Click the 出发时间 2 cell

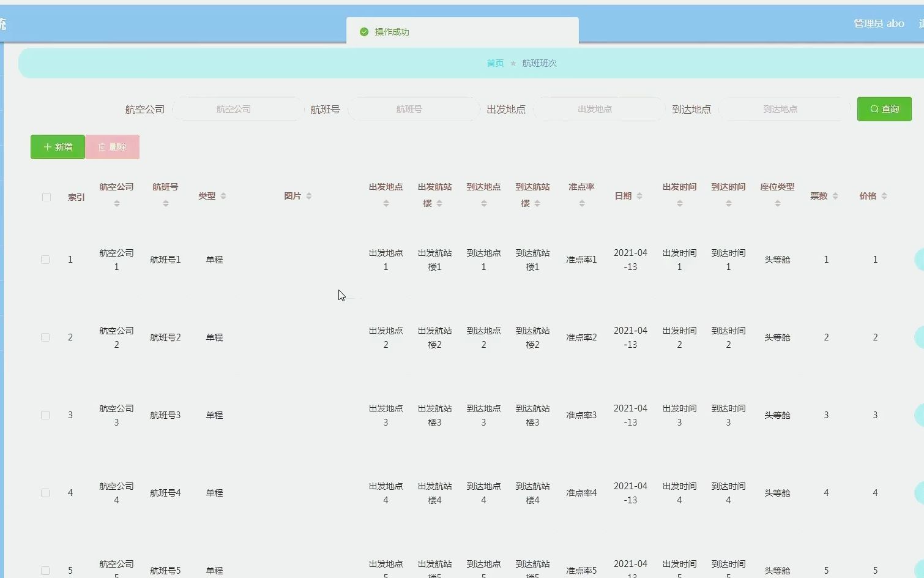pos(679,337)
